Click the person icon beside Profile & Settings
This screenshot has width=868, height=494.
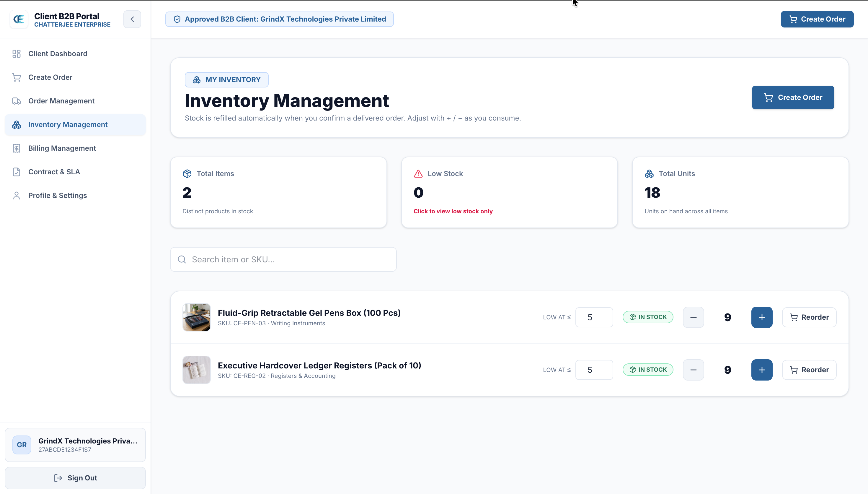tap(17, 195)
